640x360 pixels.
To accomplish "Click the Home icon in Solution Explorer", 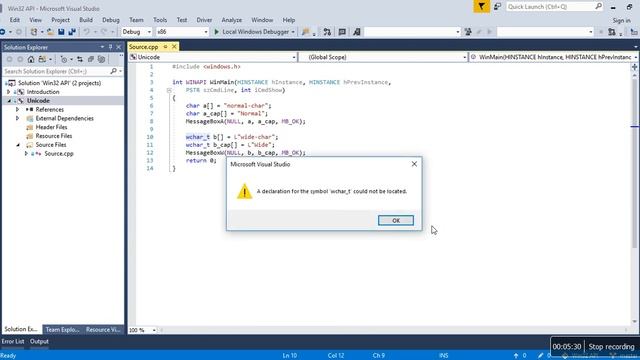I will tap(31, 60).
